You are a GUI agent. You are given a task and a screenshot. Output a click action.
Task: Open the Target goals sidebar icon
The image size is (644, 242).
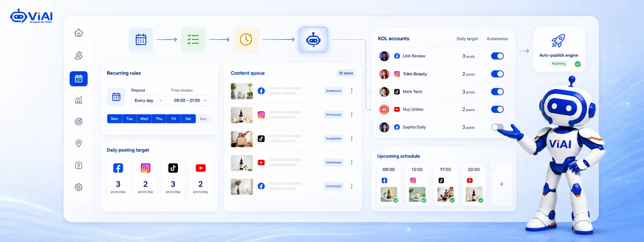click(x=79, y=122)
